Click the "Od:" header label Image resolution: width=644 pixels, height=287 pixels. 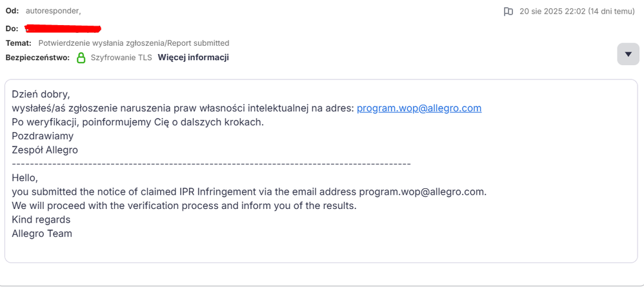(12, 11)
